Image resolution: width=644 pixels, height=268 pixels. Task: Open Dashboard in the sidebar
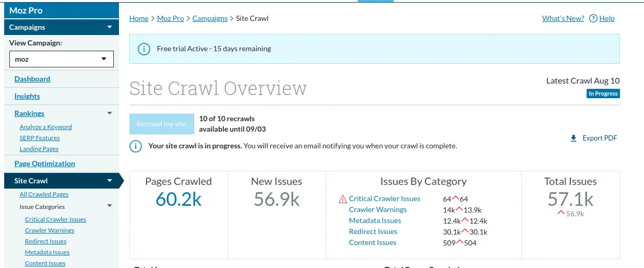(32, 79)
